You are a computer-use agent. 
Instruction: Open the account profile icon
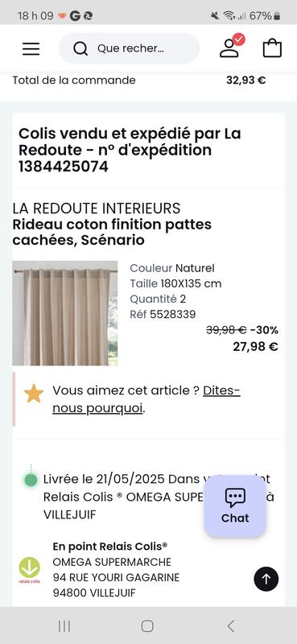point(229,47)
